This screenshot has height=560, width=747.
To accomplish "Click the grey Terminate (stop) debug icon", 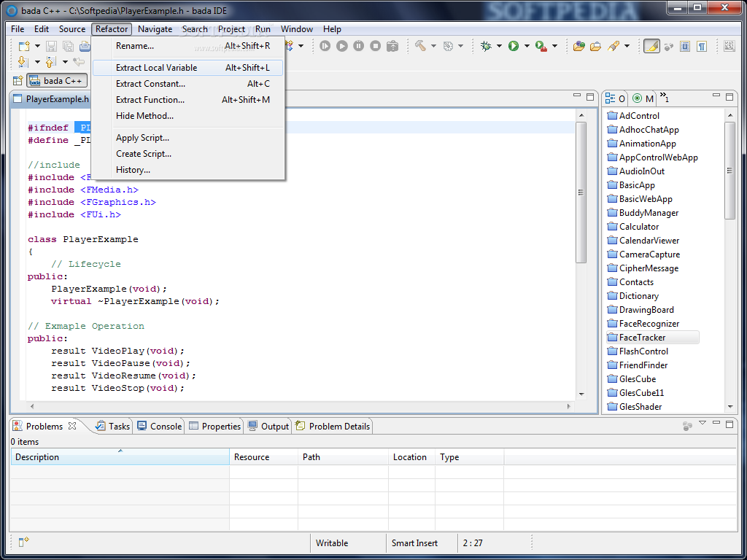I will pyautogui.click(x=376, y=46).
